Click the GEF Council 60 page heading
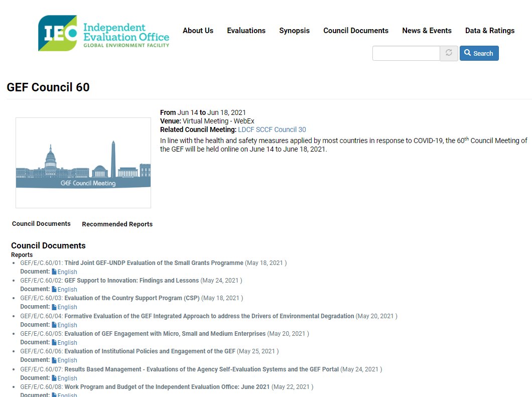The height and width of the screenshot is (397, 532). tap(48, 87)
